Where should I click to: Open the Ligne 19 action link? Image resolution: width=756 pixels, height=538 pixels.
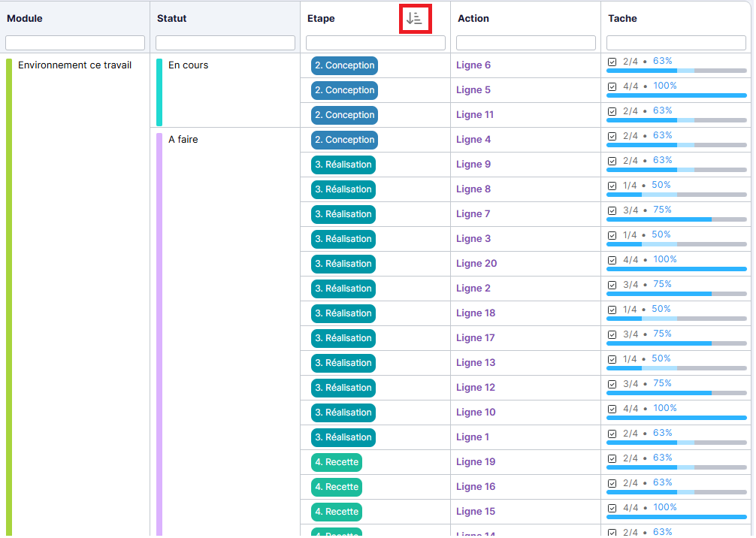(476, 462)
